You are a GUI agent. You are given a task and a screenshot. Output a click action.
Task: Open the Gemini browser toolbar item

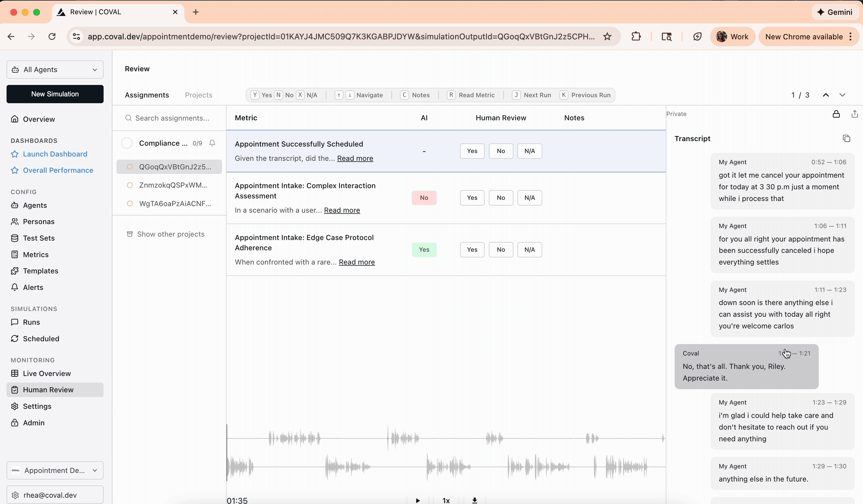point(835,12)
